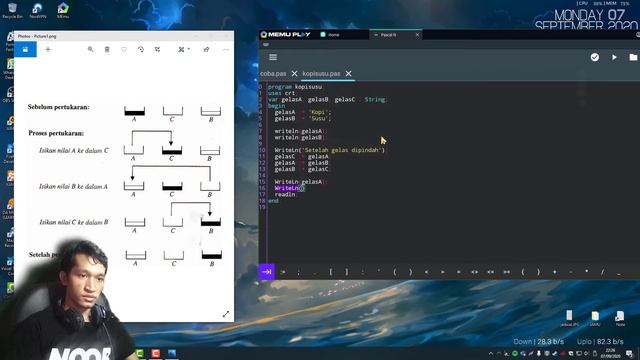Open the rightmost document icon on the desktop
The image size is (640, 360).
620,318
